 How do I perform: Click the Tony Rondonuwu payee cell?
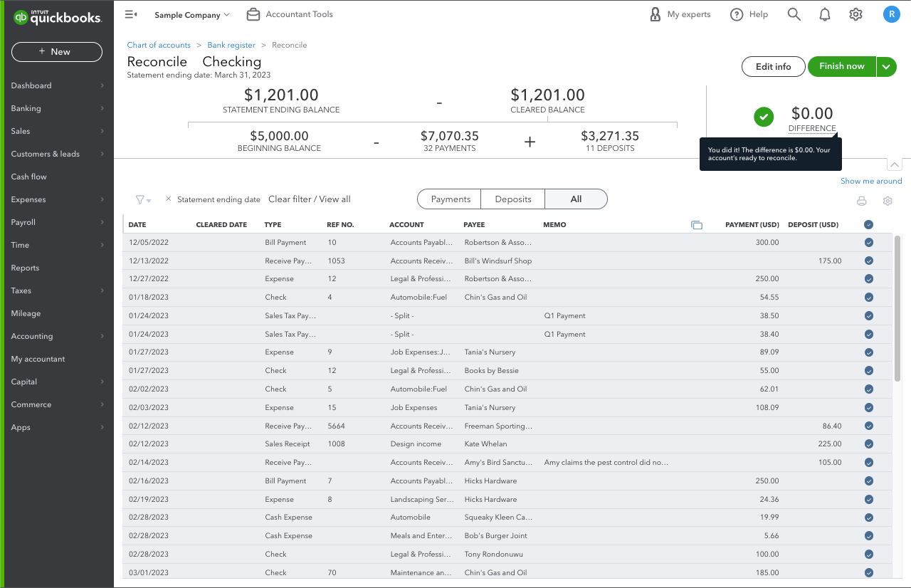coord(495,555)
